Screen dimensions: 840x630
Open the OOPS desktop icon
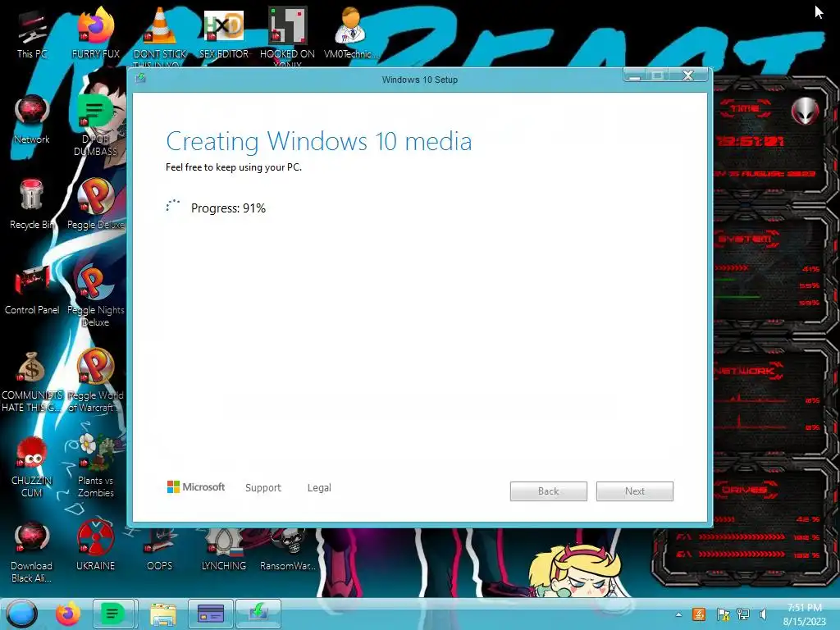(x=160, y=549)
